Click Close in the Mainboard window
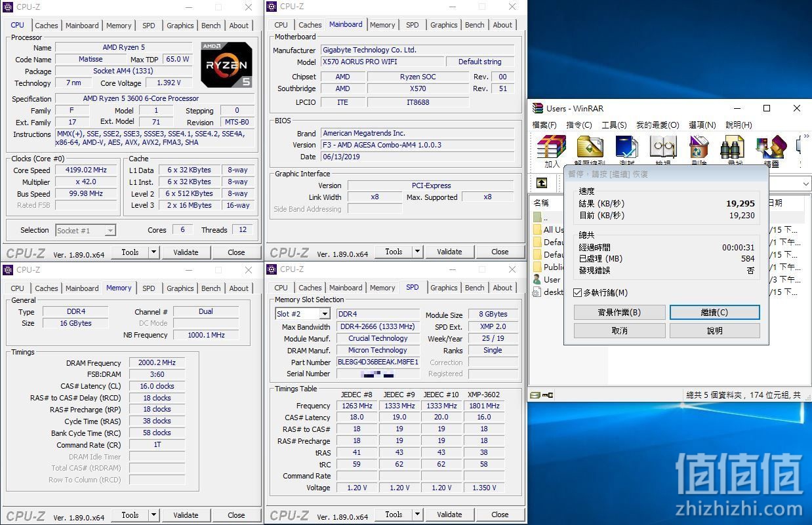This screenshot has height=525, width=812. (x=500, y=251)
